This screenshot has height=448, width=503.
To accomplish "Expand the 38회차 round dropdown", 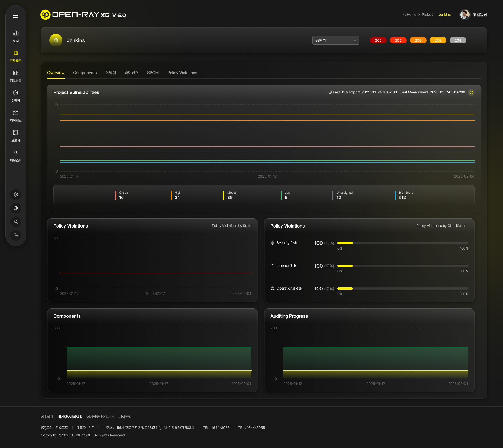I will [336, 40].
